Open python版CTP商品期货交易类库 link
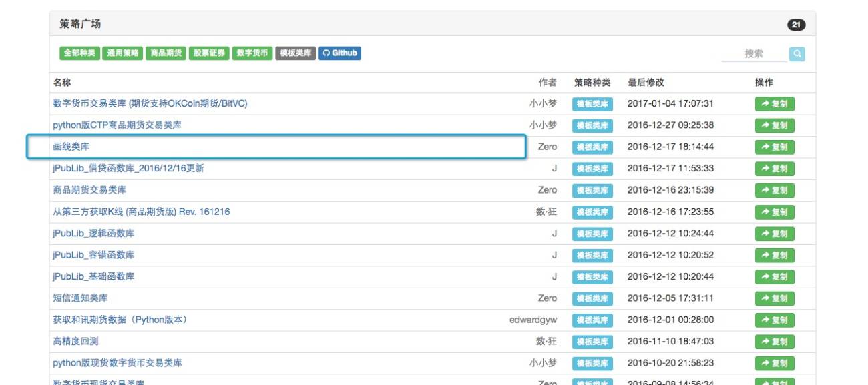The width and height of the screenshot is (868, 385). [x=117, y=125]
